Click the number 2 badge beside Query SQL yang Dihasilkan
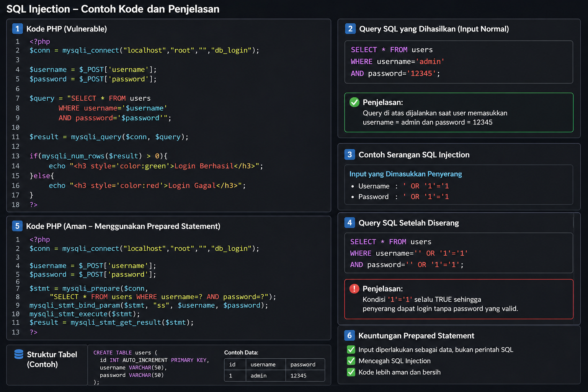588x392 pixels. point(350,29)
